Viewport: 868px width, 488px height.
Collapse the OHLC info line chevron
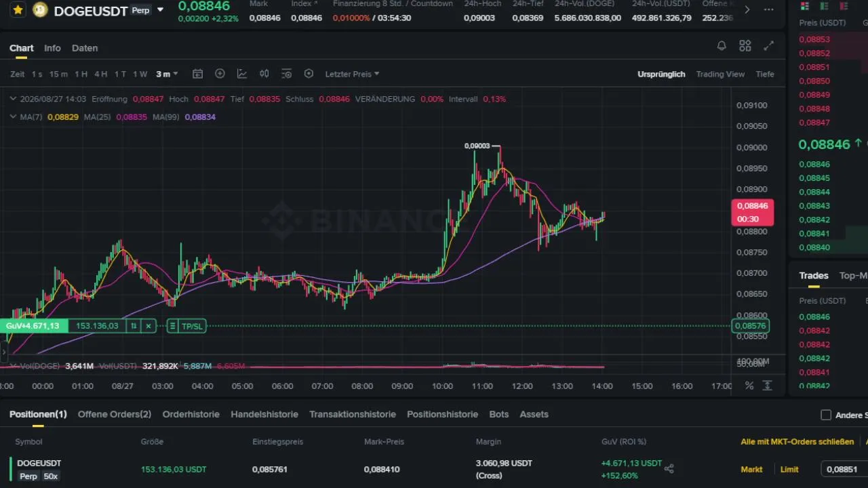[14, 99]
